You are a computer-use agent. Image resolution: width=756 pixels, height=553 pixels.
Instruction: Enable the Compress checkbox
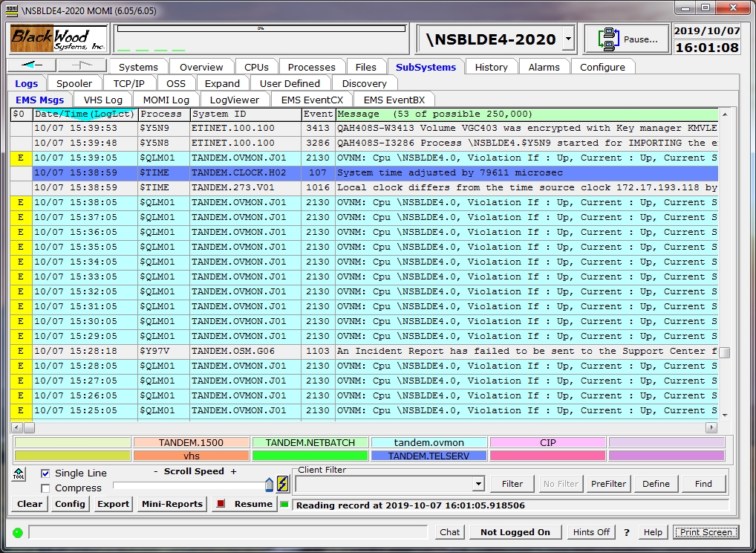pyautogui.click(x=46, y=488)
